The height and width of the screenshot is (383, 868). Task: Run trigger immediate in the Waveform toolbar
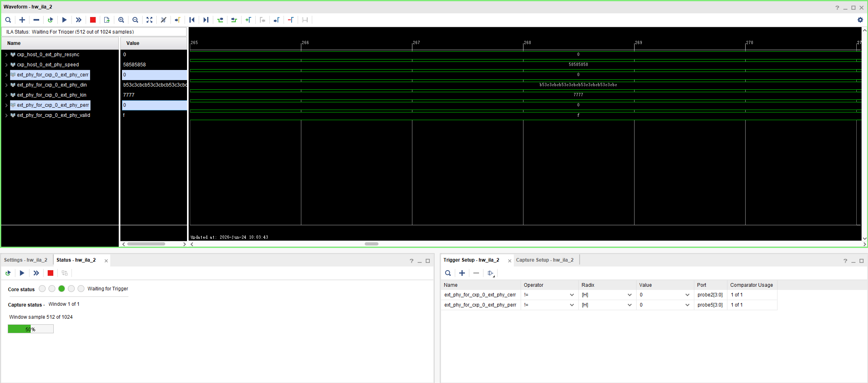point(79,20)
